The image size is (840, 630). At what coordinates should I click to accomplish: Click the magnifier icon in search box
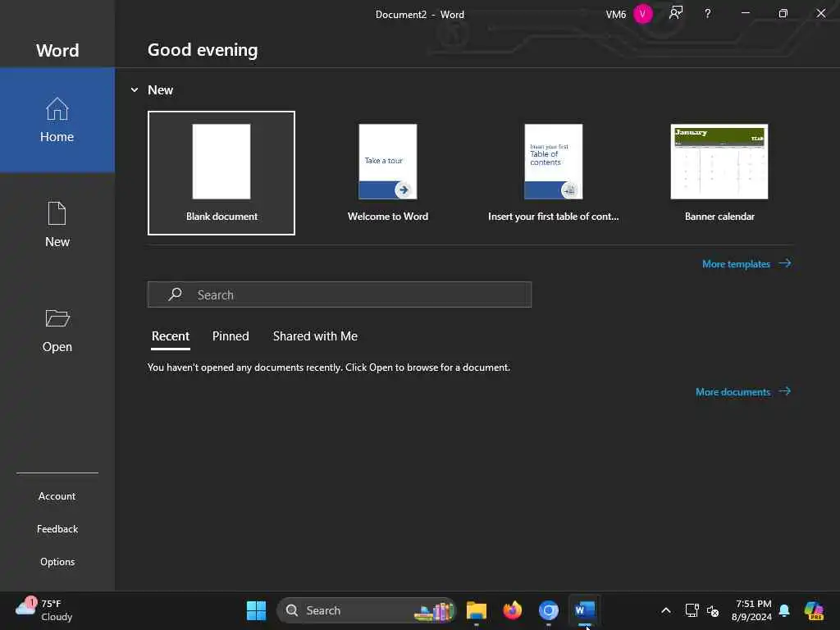pyautogui.click(x=176, y=294)
